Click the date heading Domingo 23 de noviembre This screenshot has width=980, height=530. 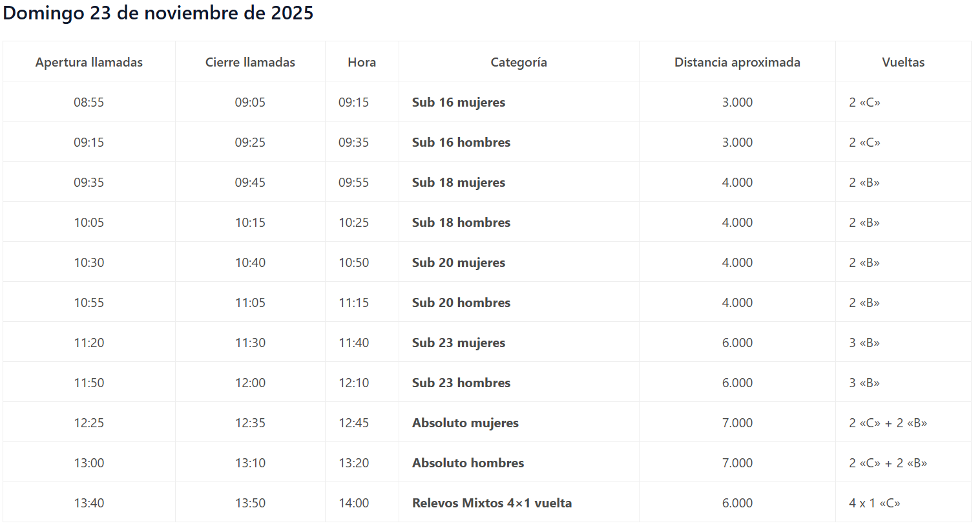[x=158, y=14]
